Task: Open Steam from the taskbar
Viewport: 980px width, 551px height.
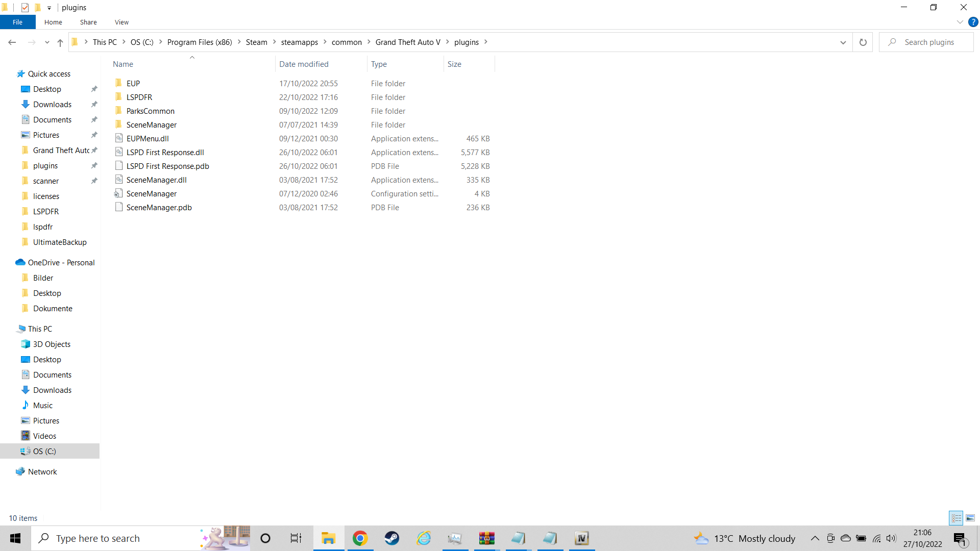Action: click(x=392, y=538)
